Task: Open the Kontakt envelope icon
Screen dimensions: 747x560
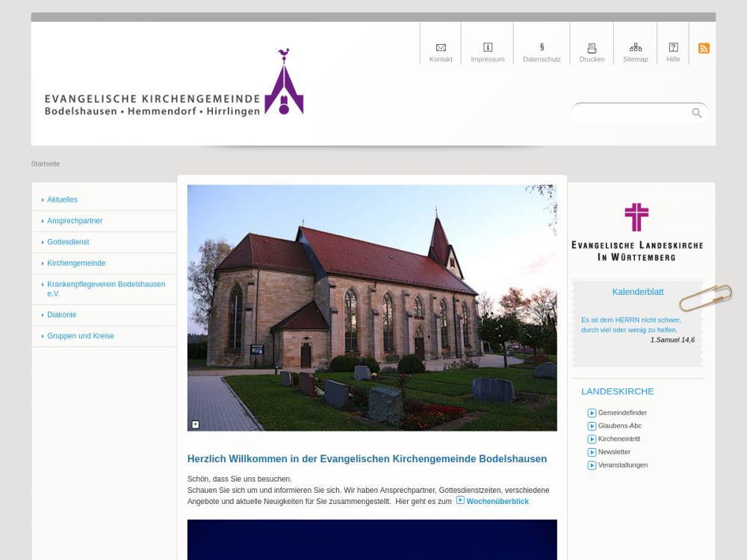Action: [x=441, y=48]
